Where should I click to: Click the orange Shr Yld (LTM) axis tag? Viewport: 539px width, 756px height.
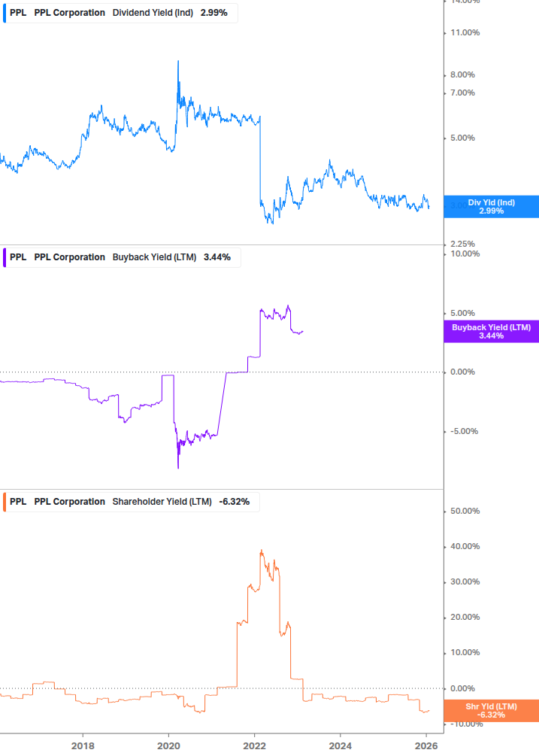(491, 711)
